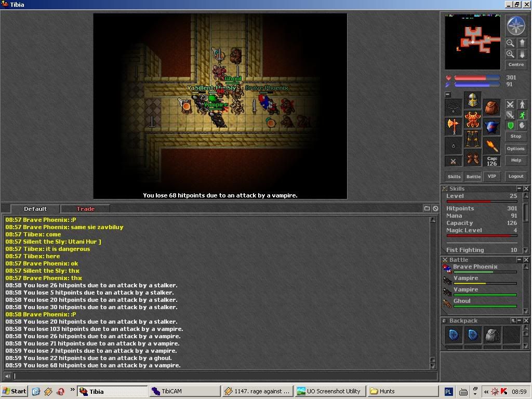Click the compass rose on the minimap
Viewport: 532px width, 399px height.
tap(516, 26)
